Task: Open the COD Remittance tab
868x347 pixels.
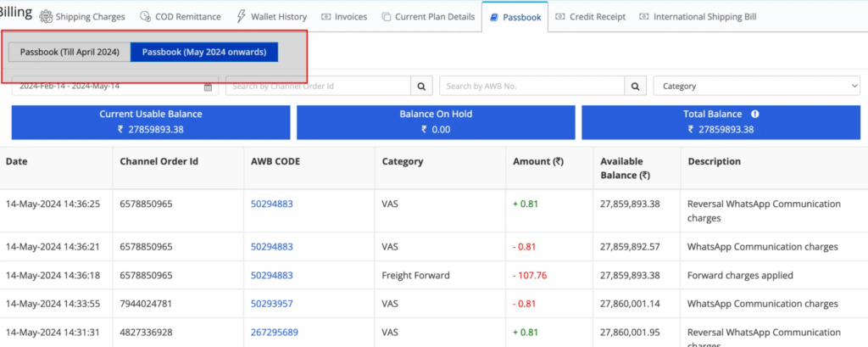Action: (180, 17)
